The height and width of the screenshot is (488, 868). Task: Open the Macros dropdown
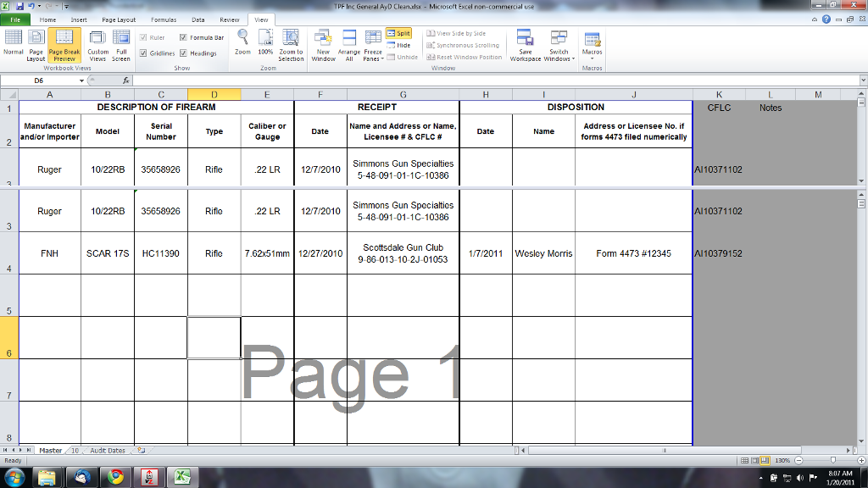tap(593, 46)
